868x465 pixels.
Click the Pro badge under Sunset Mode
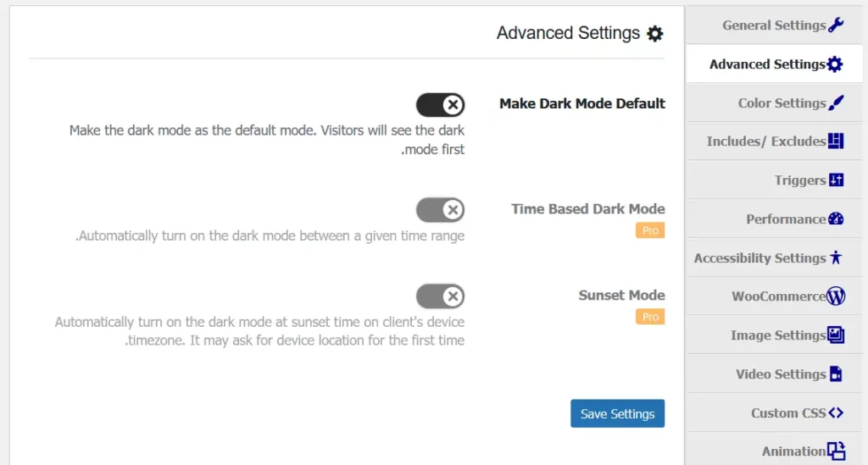click(x=650, y=317)
